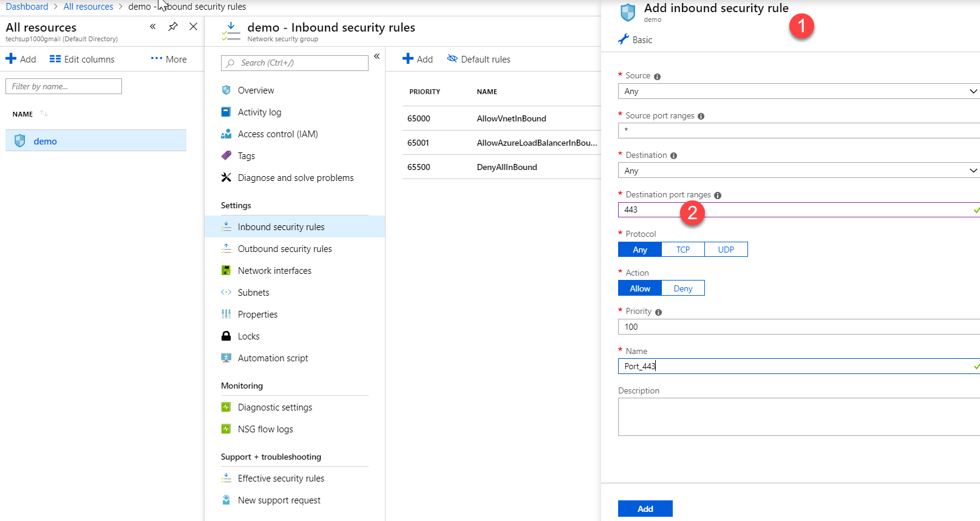
Task: Set Action to Allow
Action: [640, 288]
